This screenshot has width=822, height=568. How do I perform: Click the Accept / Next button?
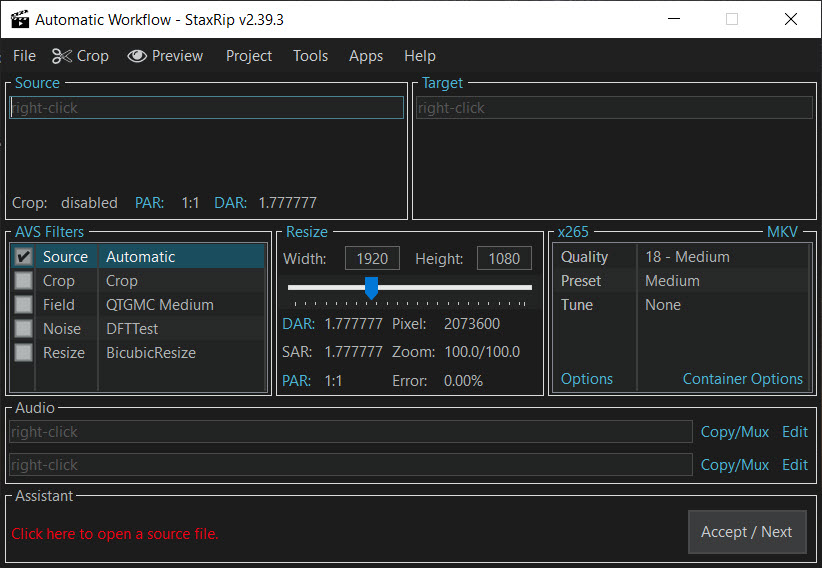tap(747, 532)
